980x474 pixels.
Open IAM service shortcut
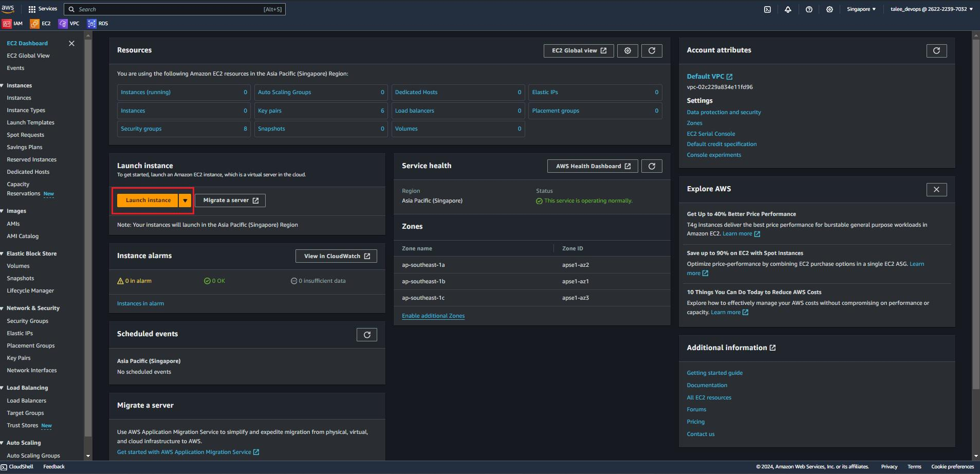(13, 24)
